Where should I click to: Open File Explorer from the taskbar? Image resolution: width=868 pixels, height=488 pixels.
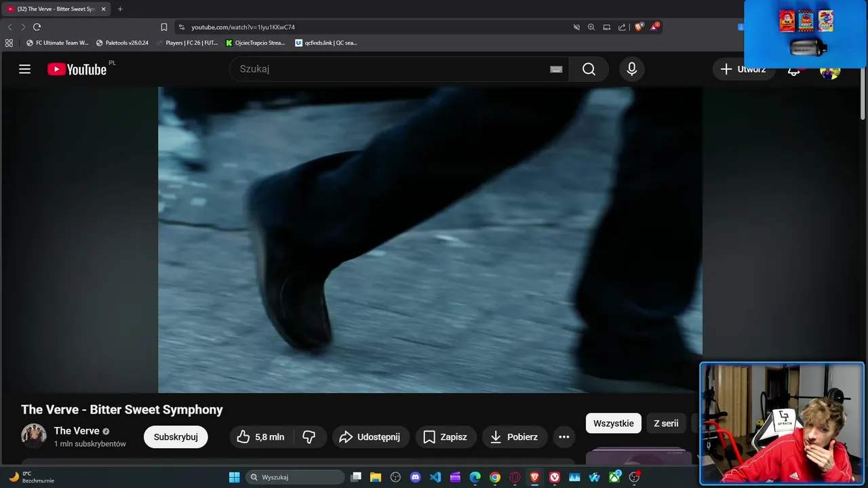point(376,477)
